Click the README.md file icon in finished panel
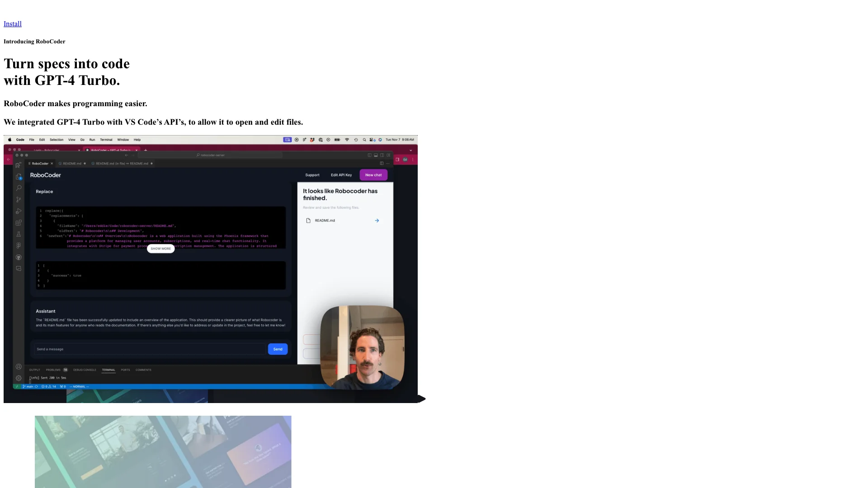 (x=308, y=221)
